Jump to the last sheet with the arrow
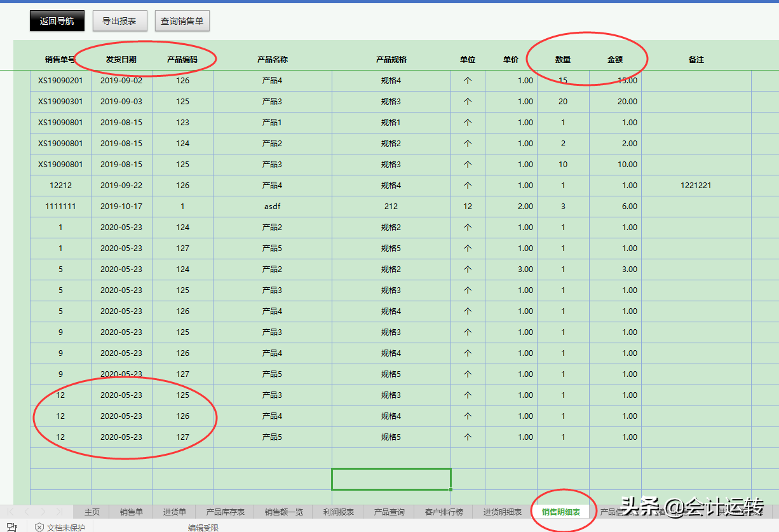 click(x=58, y=512)
